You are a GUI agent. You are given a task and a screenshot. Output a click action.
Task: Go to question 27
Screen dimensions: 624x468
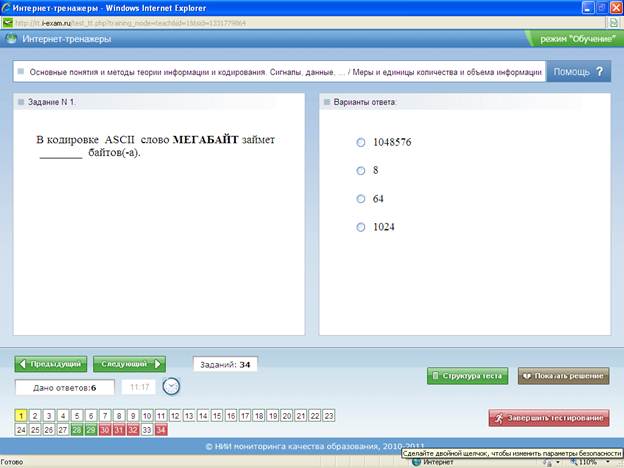pyautogui.click(x=63, y=430)
